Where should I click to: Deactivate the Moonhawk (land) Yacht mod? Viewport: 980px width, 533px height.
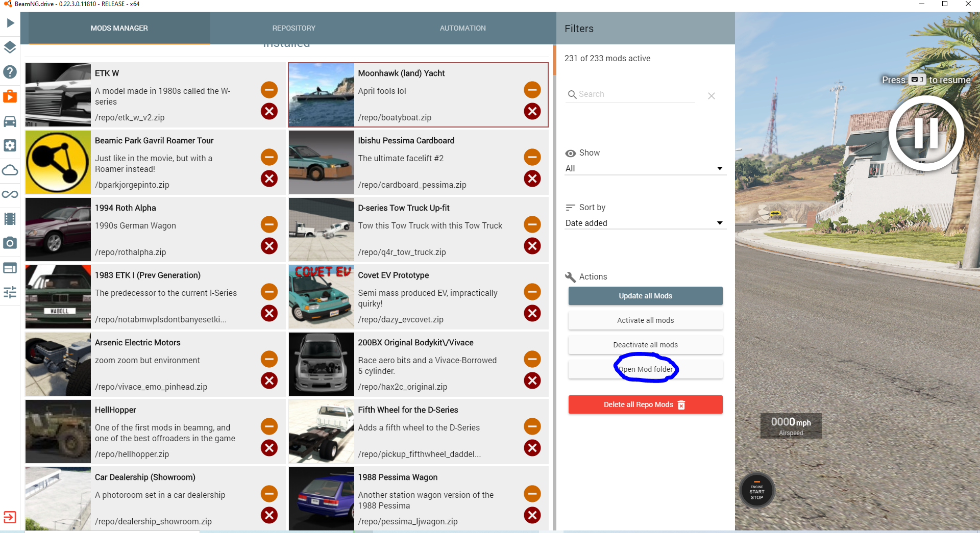532,90
